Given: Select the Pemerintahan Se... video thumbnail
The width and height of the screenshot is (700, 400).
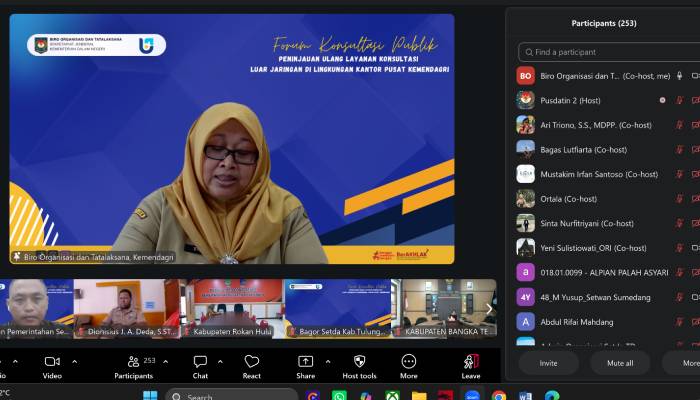Looking at the screenshot, I should coord(37,308).
